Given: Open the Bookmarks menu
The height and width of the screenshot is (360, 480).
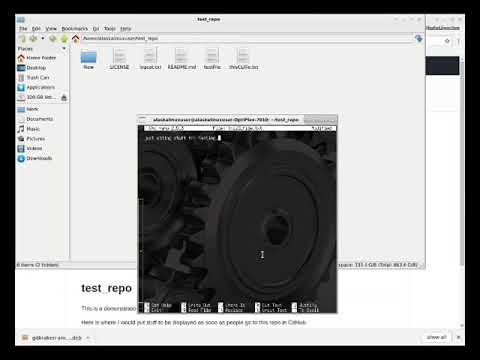Looking at the screenshot, I should (x=75, y=29).
